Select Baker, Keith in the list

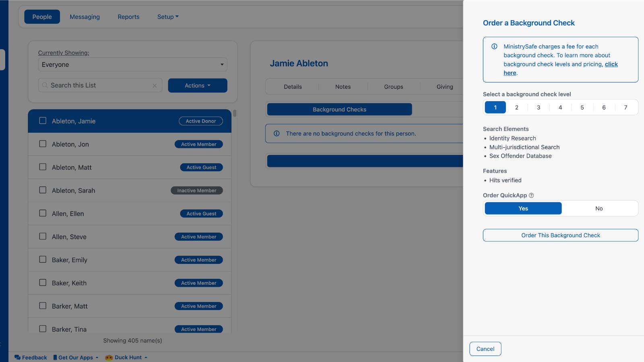(130, 283)
